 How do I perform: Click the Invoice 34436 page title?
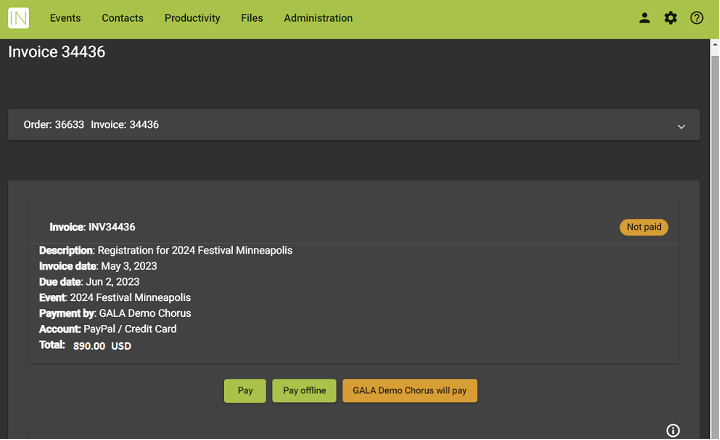(56, 52)
